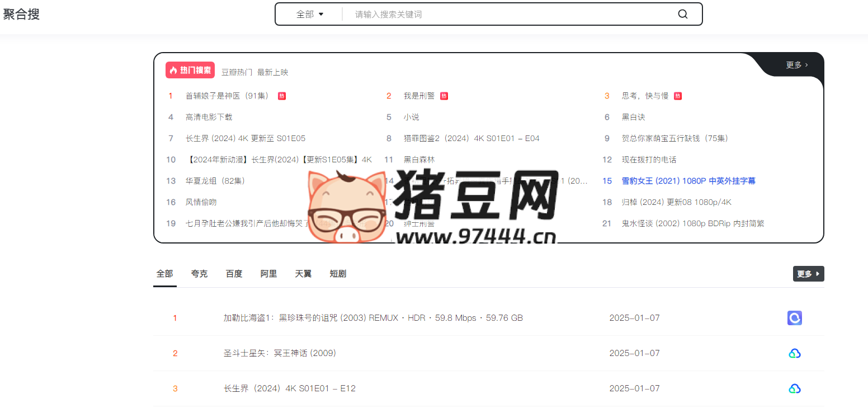The width and height of the screenshot is (868, 412).
Task: Open the 雪豹女王 (2021) 1080P link
Action: [x=688, y=181]
